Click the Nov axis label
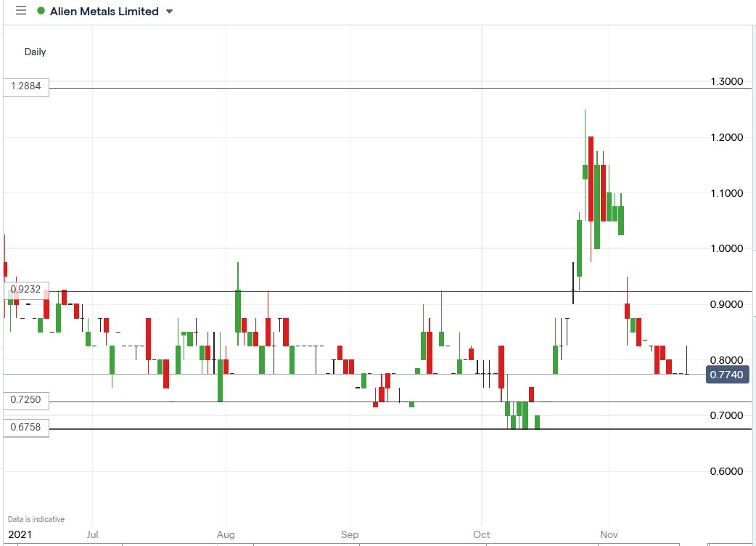This screenshot has height=546, width=756. coord(609,534)
